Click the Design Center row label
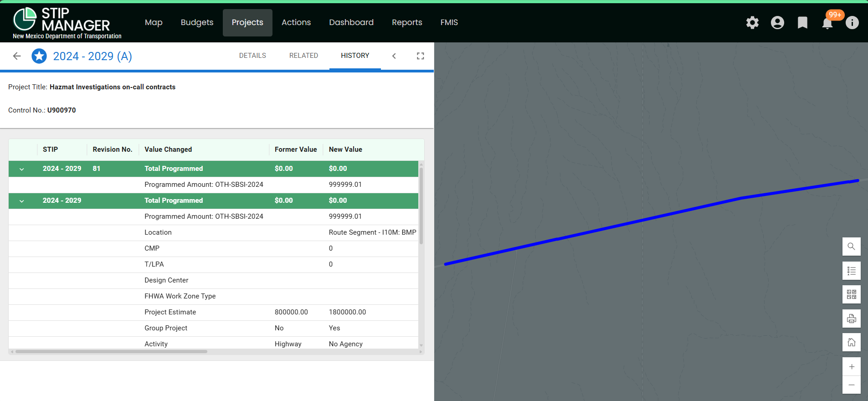This screenshot has width=868, height=401. coord(166,280)
